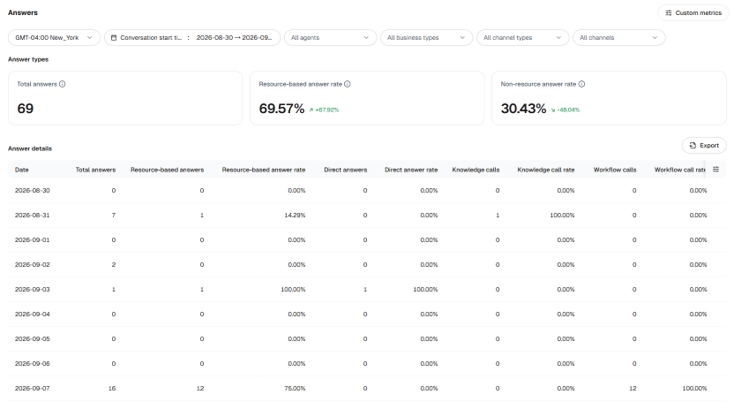Click the Knowledge call rate column header
Image resolution: width=734 pixels, height=402 pixels.
(x=546, y=170)
